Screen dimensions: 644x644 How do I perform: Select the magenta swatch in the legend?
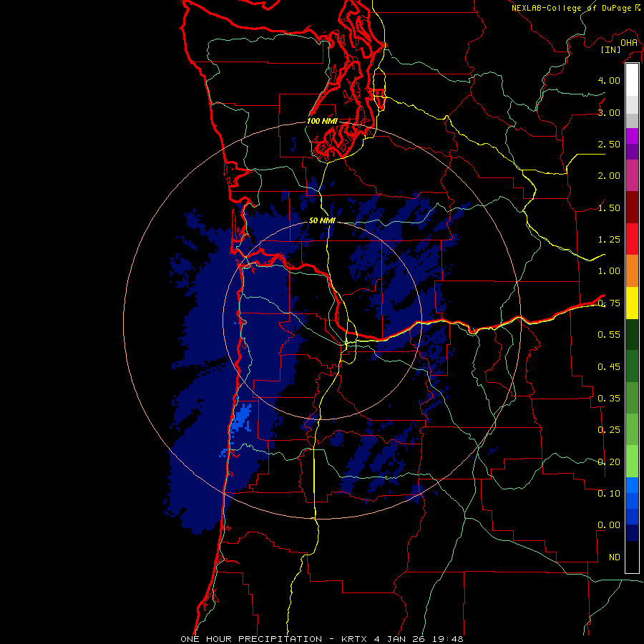[x=632, y=136]
